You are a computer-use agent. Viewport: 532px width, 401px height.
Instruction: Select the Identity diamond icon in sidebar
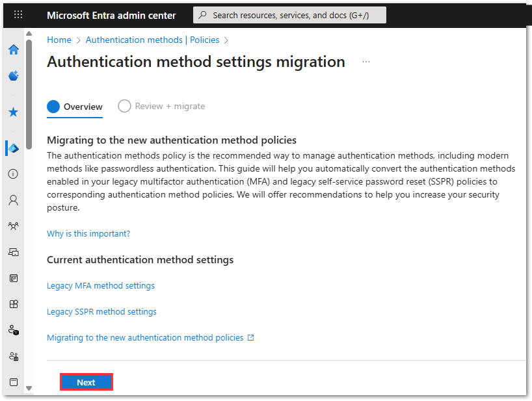[x=13, y=148]
